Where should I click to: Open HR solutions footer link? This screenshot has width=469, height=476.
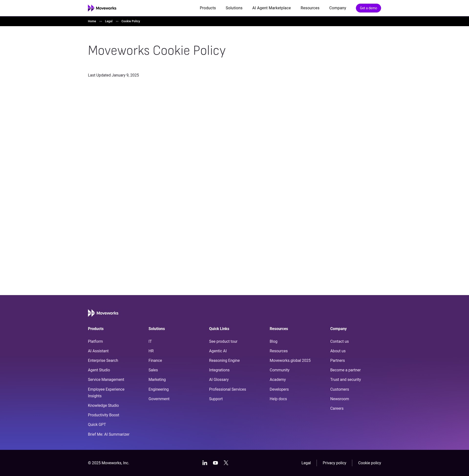[x=151, y=351]
